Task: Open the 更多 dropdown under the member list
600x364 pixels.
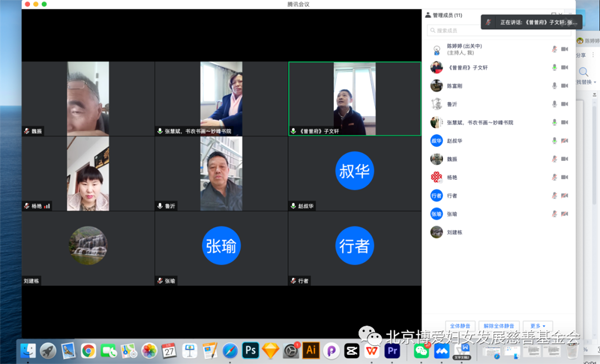Action: (x=538, y=326)
